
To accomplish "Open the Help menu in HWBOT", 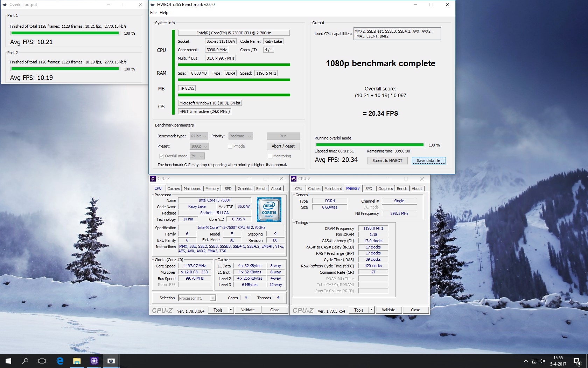I will (x=164, y=12).
